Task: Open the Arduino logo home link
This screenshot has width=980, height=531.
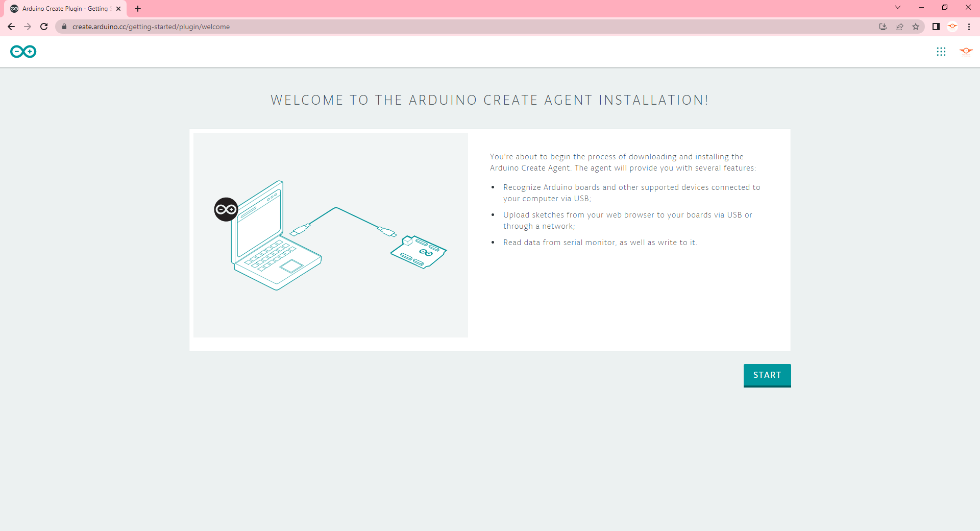Action: point(23,52)
